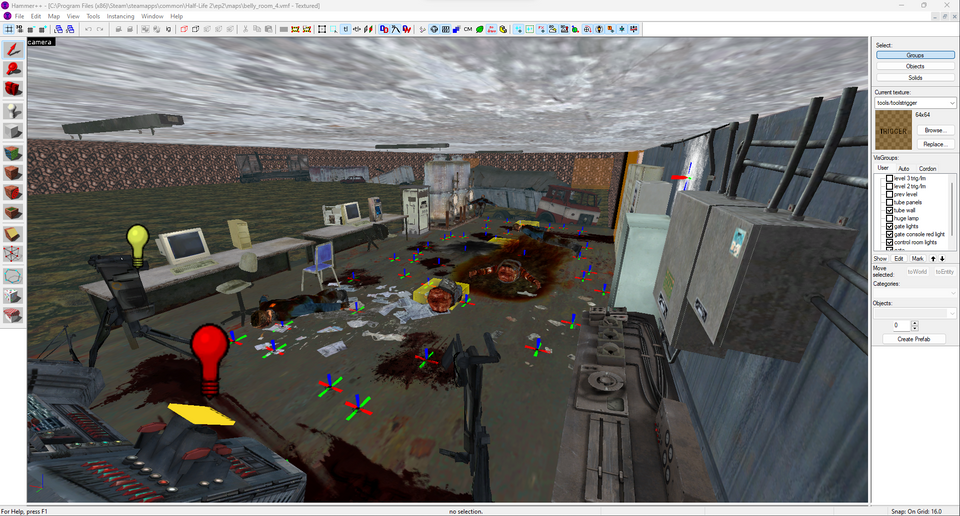Click the Objects select mode button
The width and height of the screenshot is (960, 516).
point(915,66)
